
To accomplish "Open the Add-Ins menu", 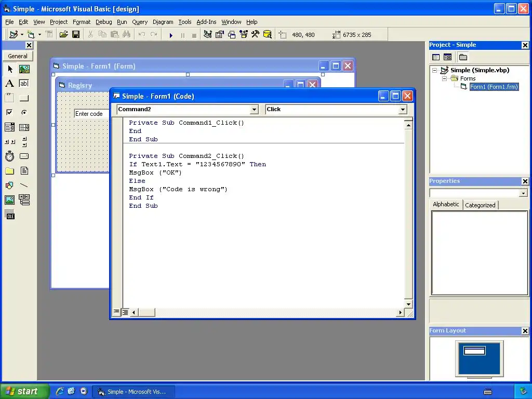I will click(206, 22).
